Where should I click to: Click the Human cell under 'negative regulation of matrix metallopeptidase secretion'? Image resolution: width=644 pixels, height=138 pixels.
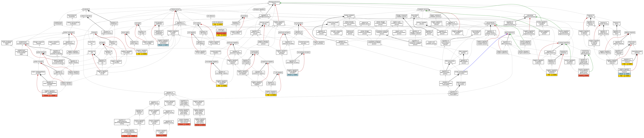(46, 95)
